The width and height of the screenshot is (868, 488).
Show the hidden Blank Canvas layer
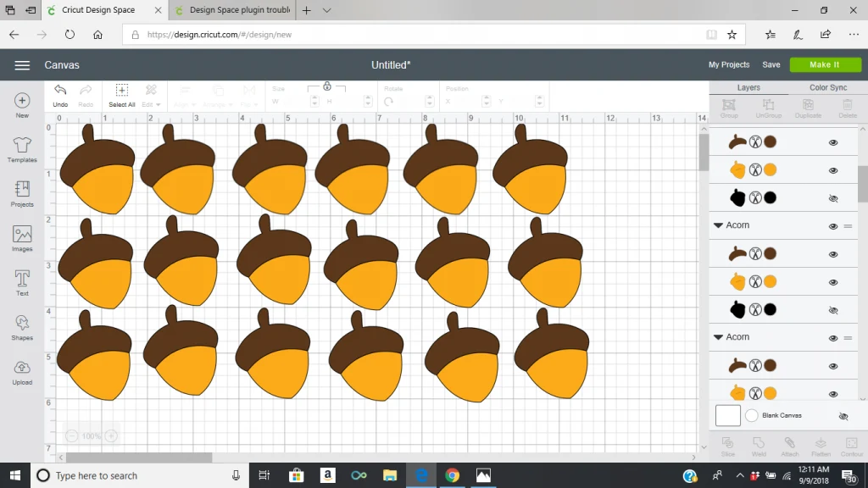843,417
